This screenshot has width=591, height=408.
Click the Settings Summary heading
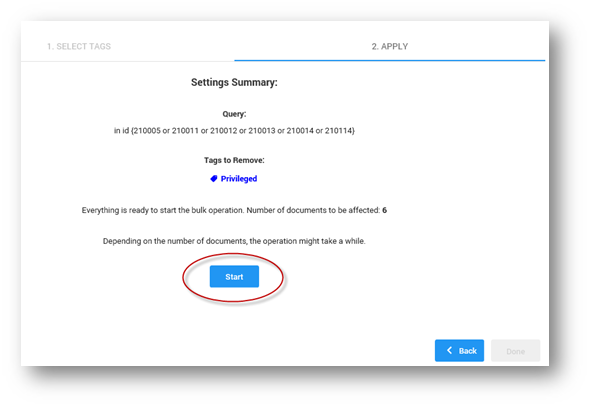234,82
